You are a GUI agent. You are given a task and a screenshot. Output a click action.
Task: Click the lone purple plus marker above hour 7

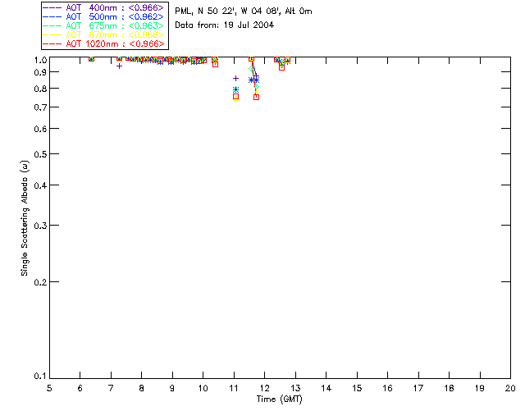(x=119, y=66)
